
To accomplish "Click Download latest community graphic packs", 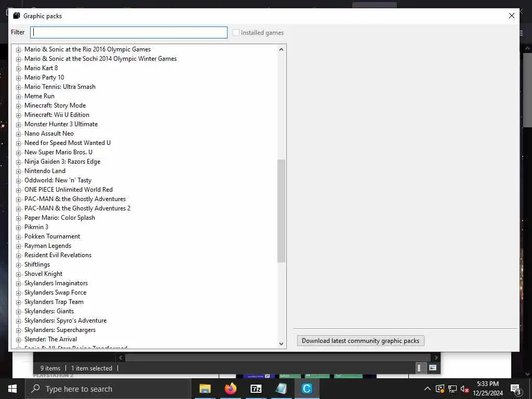I will [x=361, y=341].
